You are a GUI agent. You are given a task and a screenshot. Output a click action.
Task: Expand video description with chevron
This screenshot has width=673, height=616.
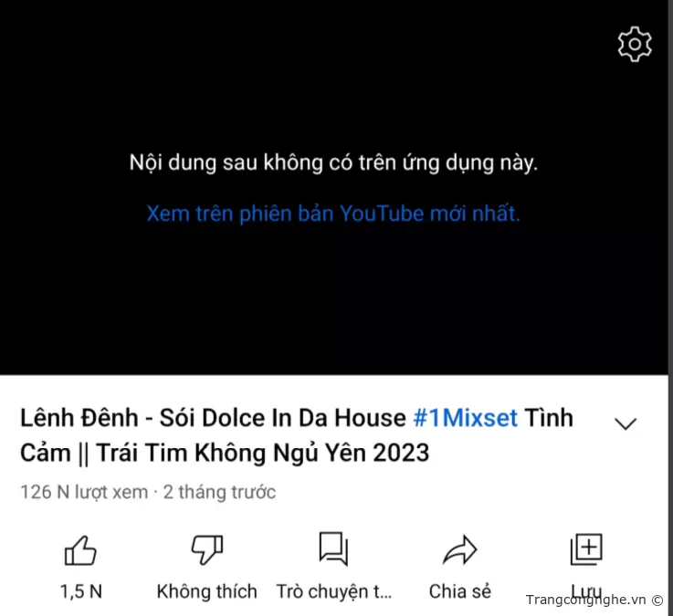point(626,423)
